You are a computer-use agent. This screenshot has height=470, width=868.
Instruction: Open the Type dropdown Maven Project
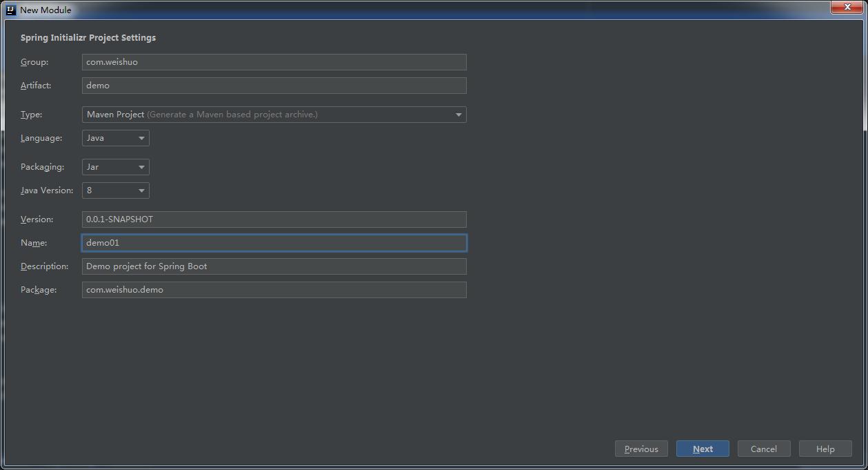coord(274,115)
